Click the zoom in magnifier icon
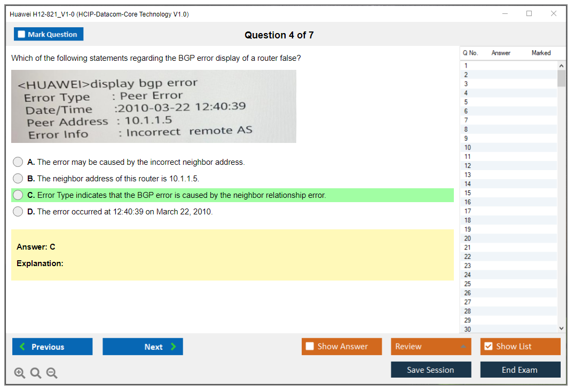This screenshot has height=392, width=574. (20, 373)
